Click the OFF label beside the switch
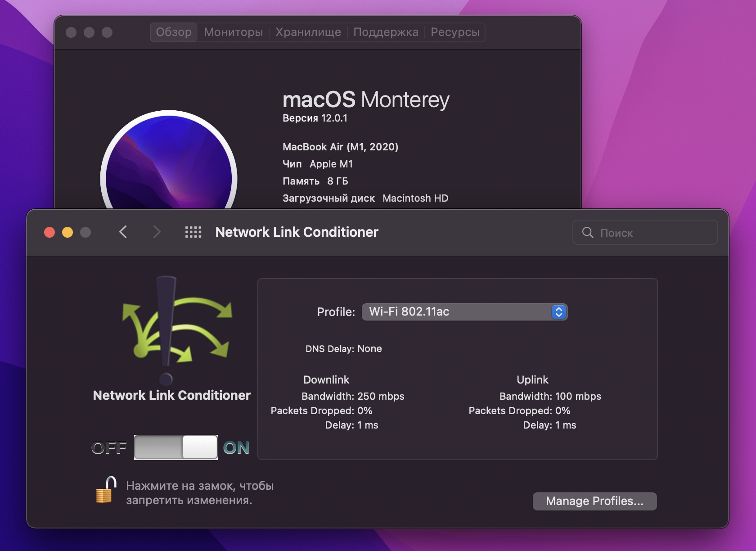Viewport: 756px width, 551px height. coord(109,448)
